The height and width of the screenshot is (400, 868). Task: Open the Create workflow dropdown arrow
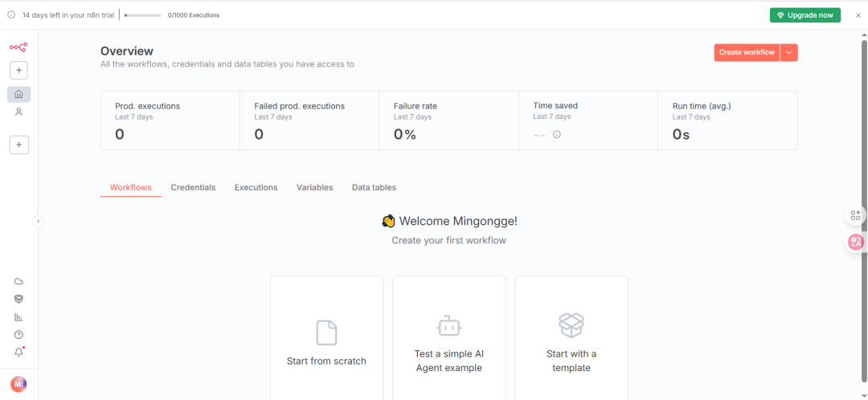click(x=789, y=52)
